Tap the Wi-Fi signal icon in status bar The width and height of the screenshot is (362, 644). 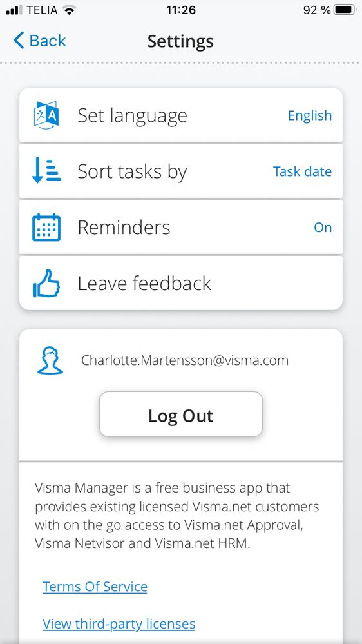point(70,10)
